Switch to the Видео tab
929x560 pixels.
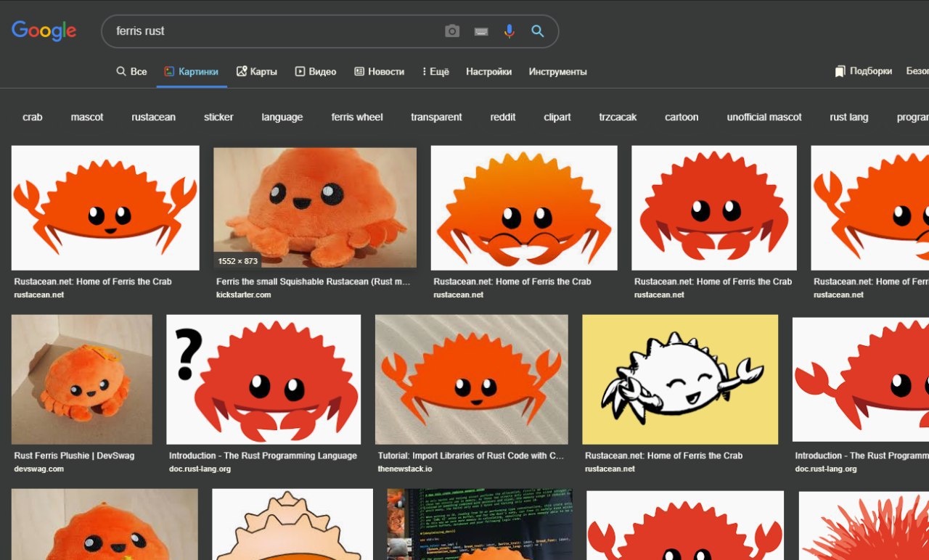coord(316,71)
